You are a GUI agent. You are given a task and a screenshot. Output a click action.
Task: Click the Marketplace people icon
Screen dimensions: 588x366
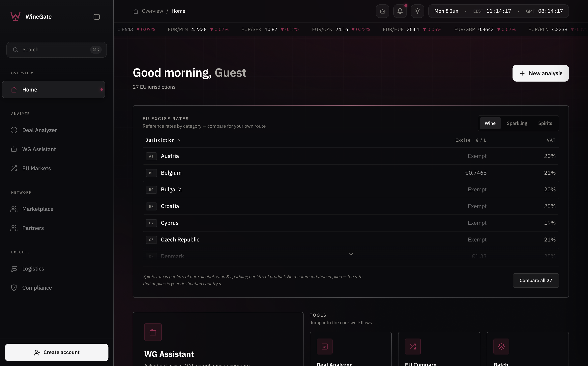pyautogui.click(x=14, y=209)
